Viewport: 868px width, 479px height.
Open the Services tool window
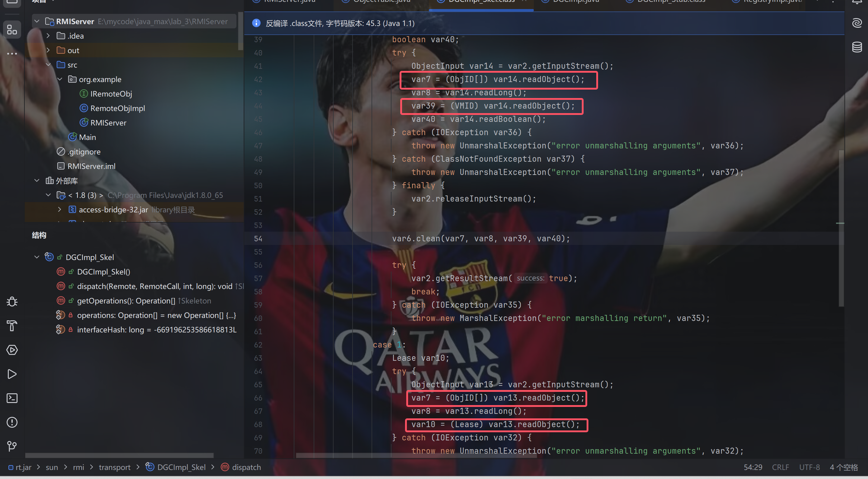click(x=12, y=350)
